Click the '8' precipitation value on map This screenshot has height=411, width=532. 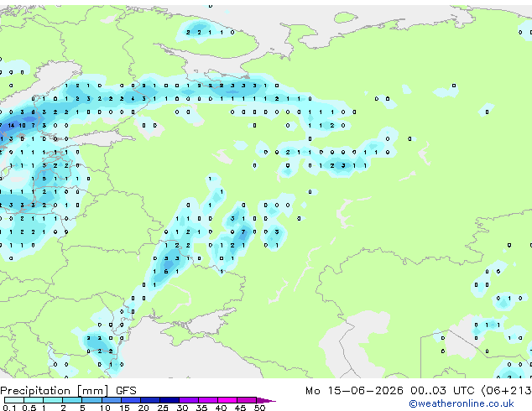pos(34,112)
